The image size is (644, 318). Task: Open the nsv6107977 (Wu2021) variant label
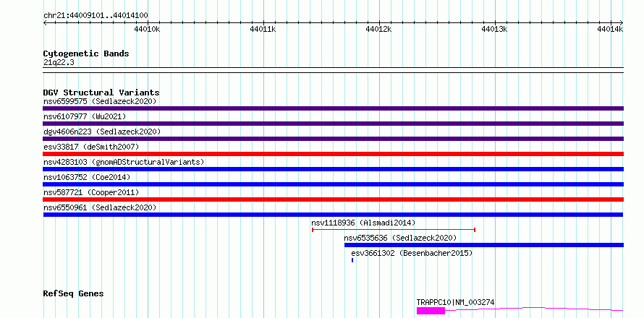[x=85, y=116]
